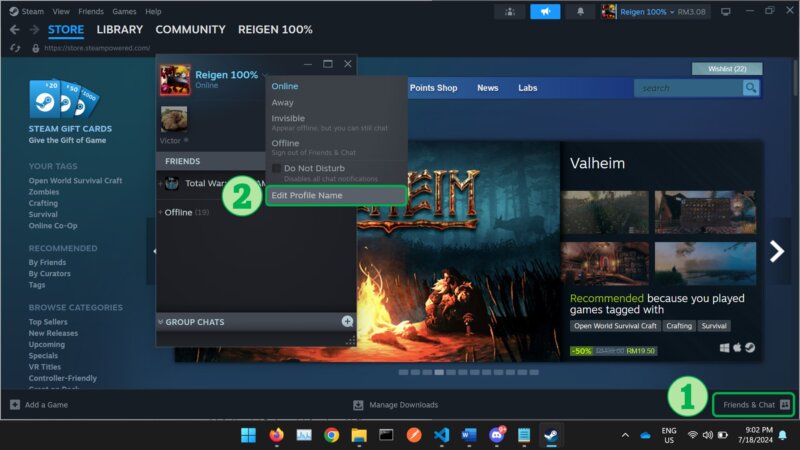Image resolution: width=800 pixels, height=450 pixels.
Task: Open File Explorer from the taskbar
Action: point(359,435)
